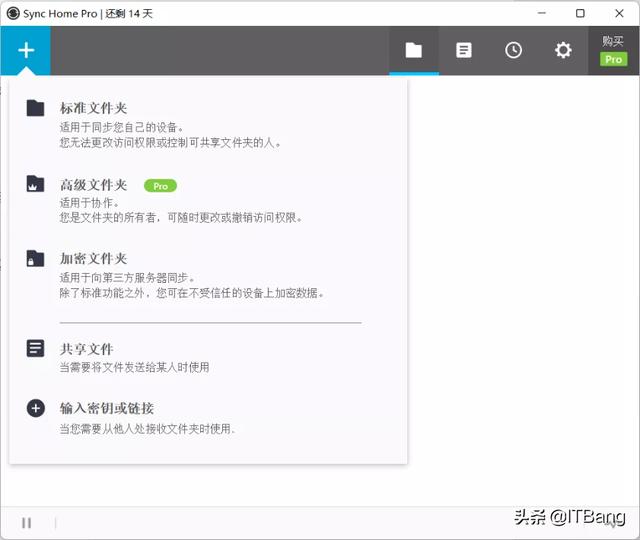Click text 当需要将文件发送给某人时使用
The width and height of the screenshot is (640, 540).
[134, 367]
